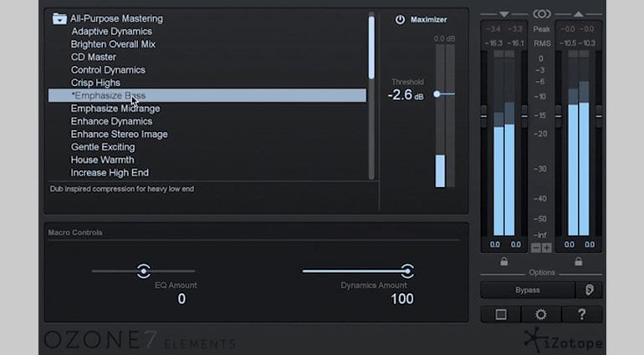
Task: Select the Adaptive Dynamics preset
Action: point(111,32)
